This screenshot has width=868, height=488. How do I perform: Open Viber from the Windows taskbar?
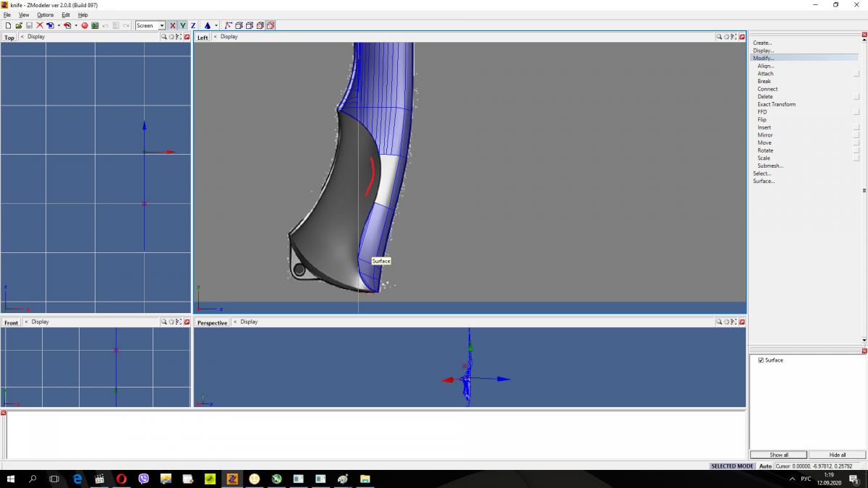[x=143, y=479]
